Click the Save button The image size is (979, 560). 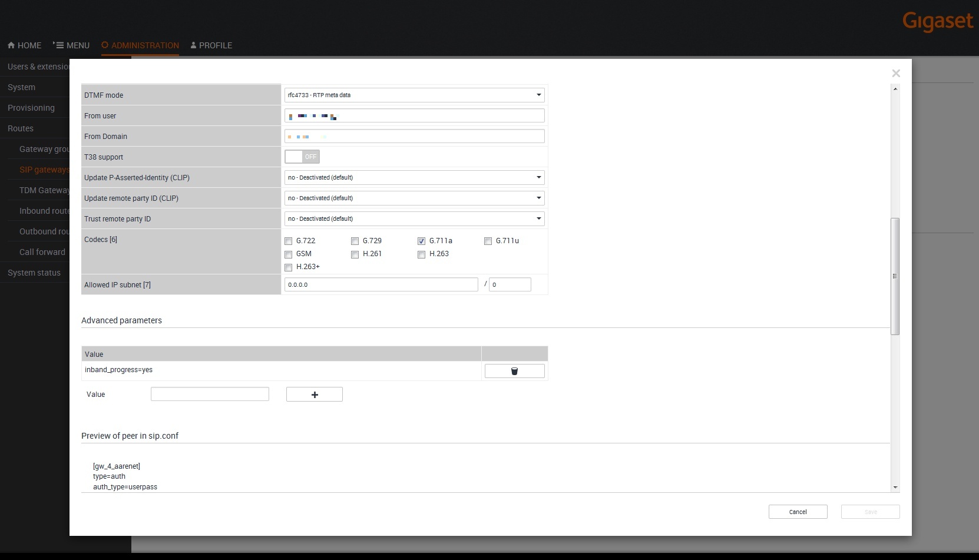(x=871, y=512)
